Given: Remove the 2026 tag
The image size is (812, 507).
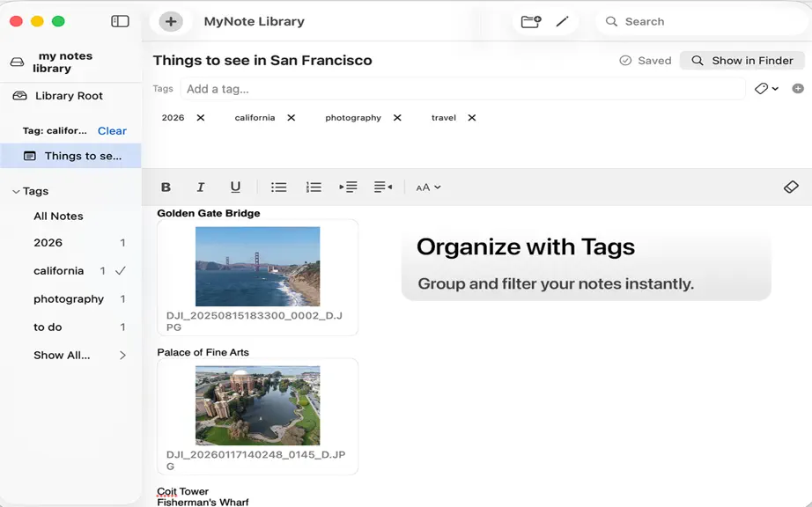Looking at the screenshot, I should (201, 118).
